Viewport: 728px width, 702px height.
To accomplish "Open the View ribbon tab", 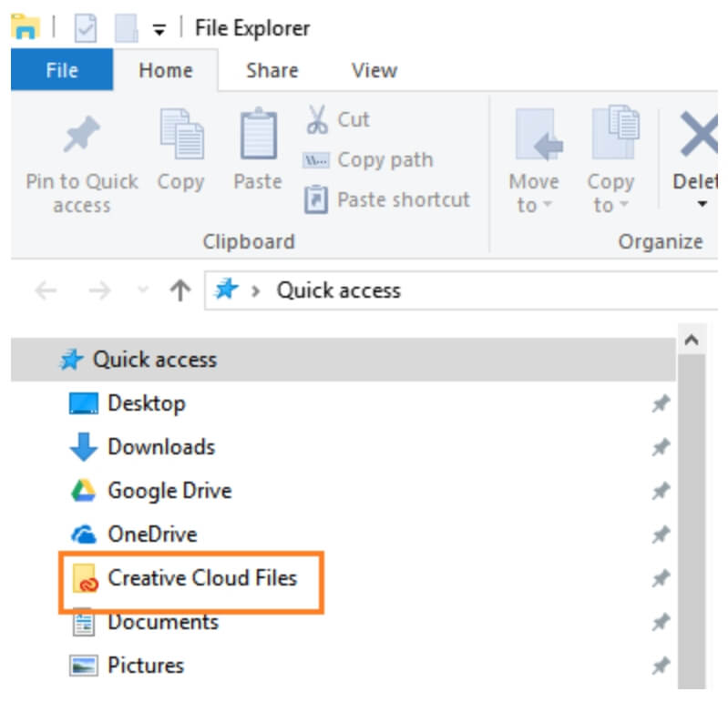I will (x=374, y=70).
